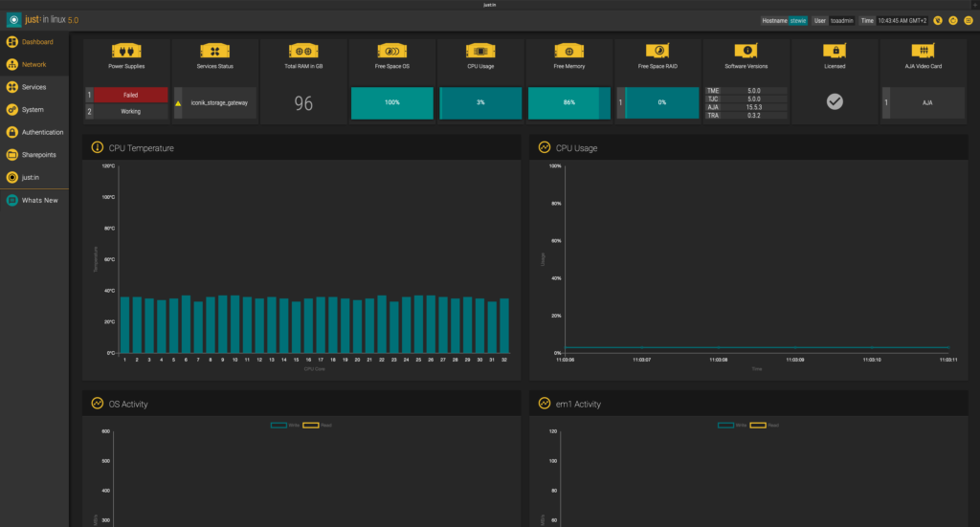The height and width of the screenshot is (527, 980).
Task: Toggle the Read legend swatch in OS Activity
Action: (x=311, y=426)
